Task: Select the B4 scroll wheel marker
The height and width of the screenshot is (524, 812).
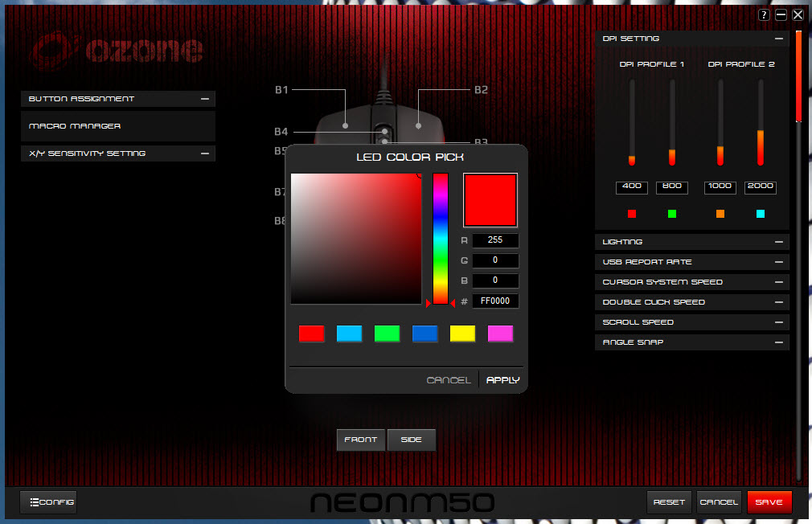Action: point(385,132)
